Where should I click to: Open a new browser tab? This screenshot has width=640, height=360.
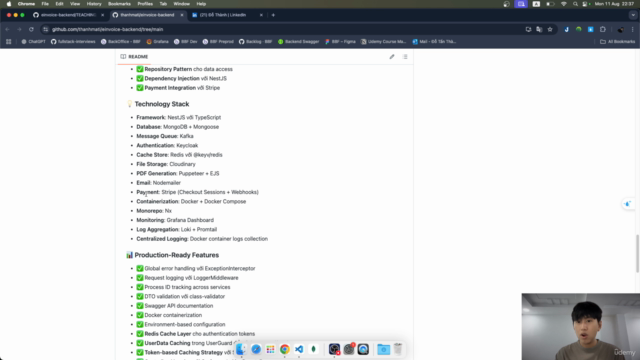(x=273, y=15)
